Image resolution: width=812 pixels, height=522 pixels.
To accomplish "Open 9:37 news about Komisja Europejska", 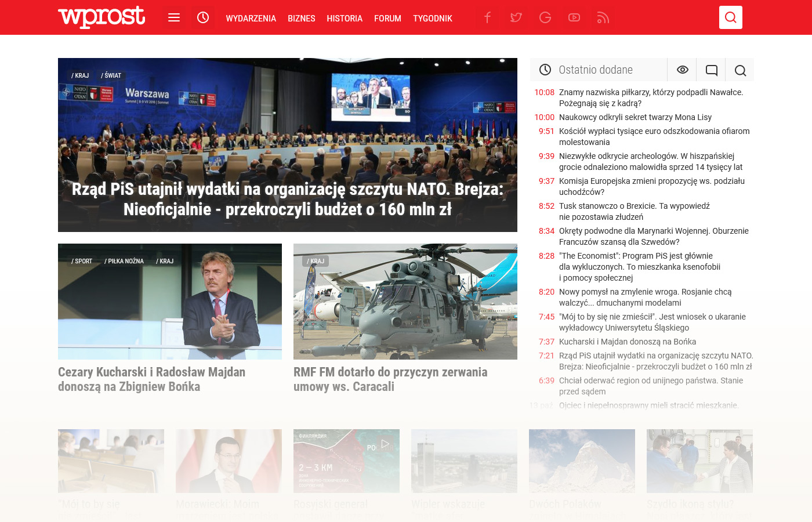I will [x=652, y=186].
